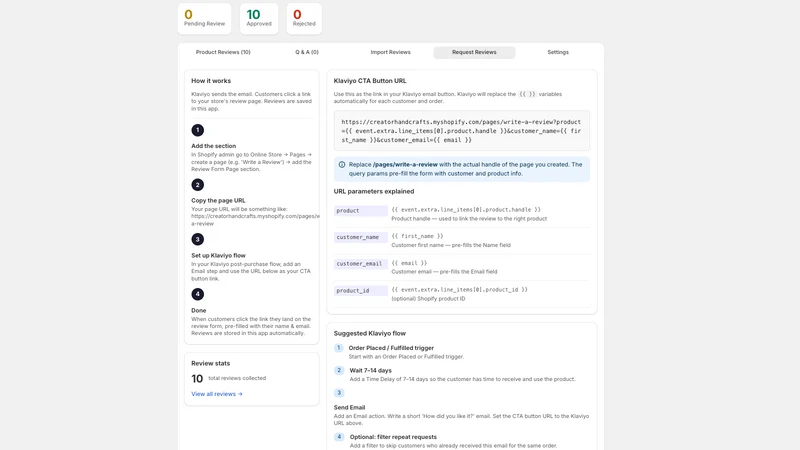The width and height of the screenshot is (800, 450).
Task: Select the Request Reviews tab
Action: 474,52
